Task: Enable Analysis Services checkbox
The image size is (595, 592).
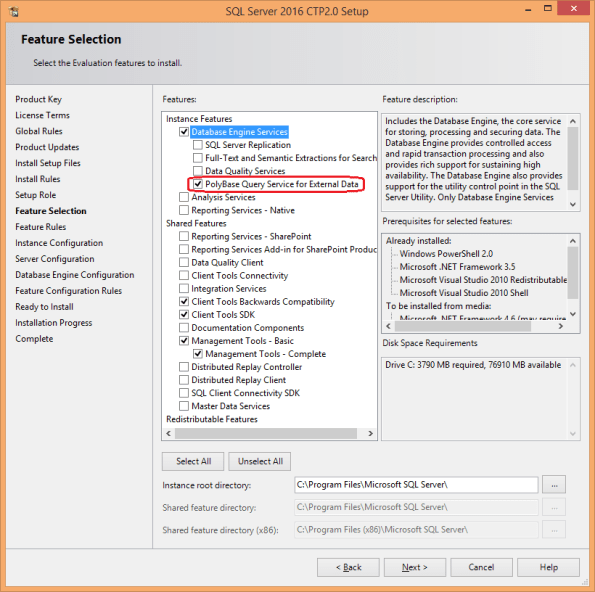Action: [184, 197]
